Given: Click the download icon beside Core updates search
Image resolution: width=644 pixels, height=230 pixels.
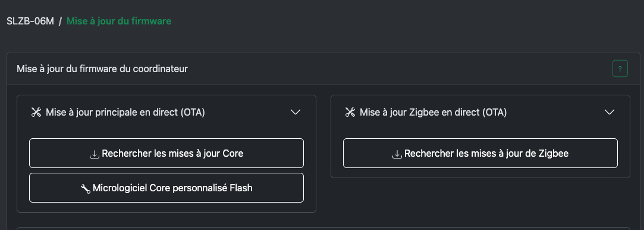Looking at the screenshot, I should point(95,154).
